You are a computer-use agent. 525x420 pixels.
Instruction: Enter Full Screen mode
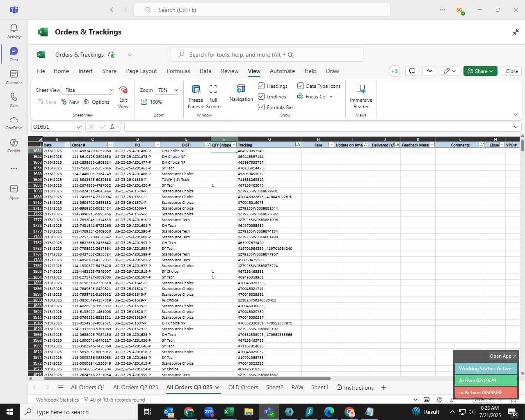click(x=213, y=98)
